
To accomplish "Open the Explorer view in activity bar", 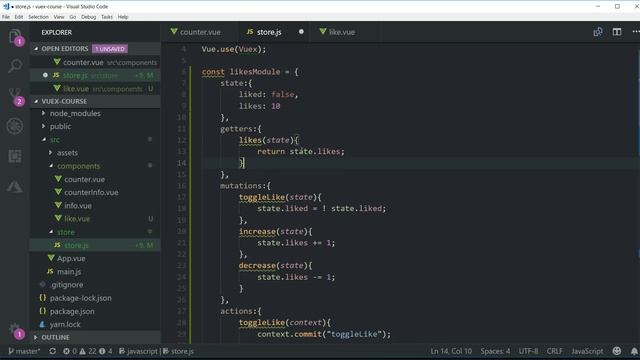I will (15, 37).
